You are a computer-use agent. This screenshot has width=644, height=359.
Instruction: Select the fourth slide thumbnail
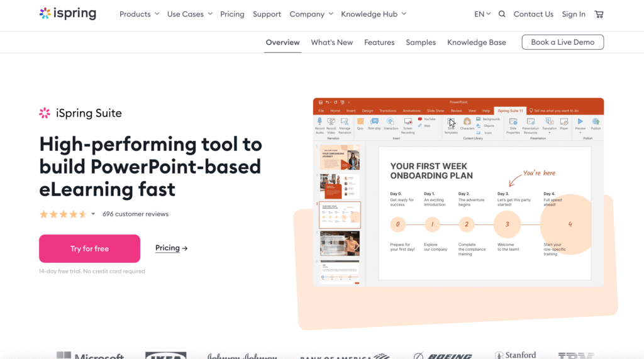(340, 243)
